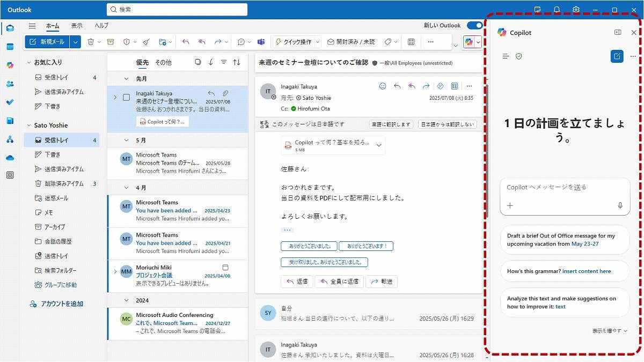Viewport: 644px width, 362px height.
Task: Click the Copilot icon in the ribbon
Action: pyautogui.click(x=469, y=42)
